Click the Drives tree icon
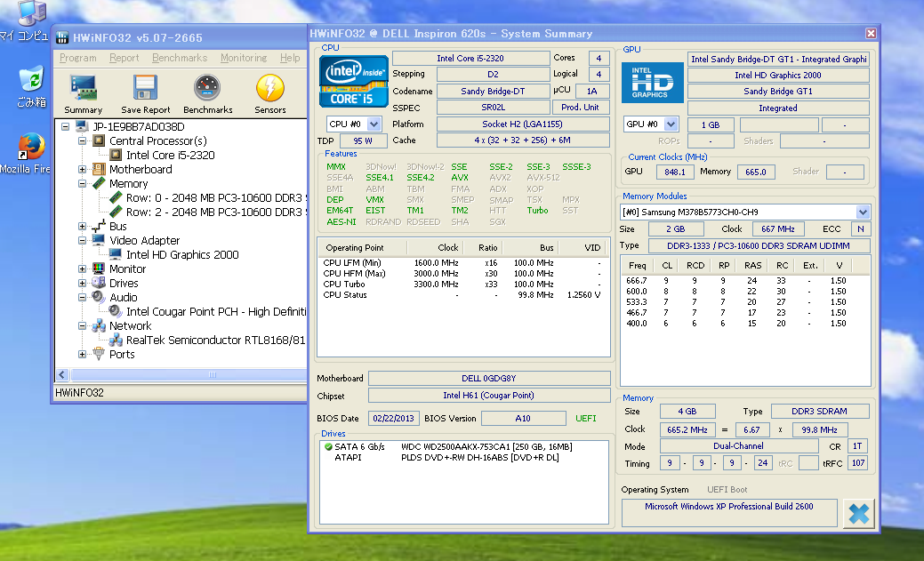This screenshot has height=561, width=924. click(x=99, y=283)
